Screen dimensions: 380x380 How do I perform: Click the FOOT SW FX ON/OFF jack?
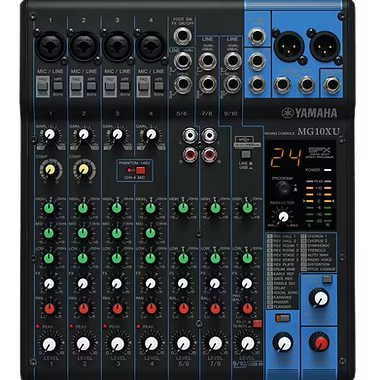[x=182, y=36]
